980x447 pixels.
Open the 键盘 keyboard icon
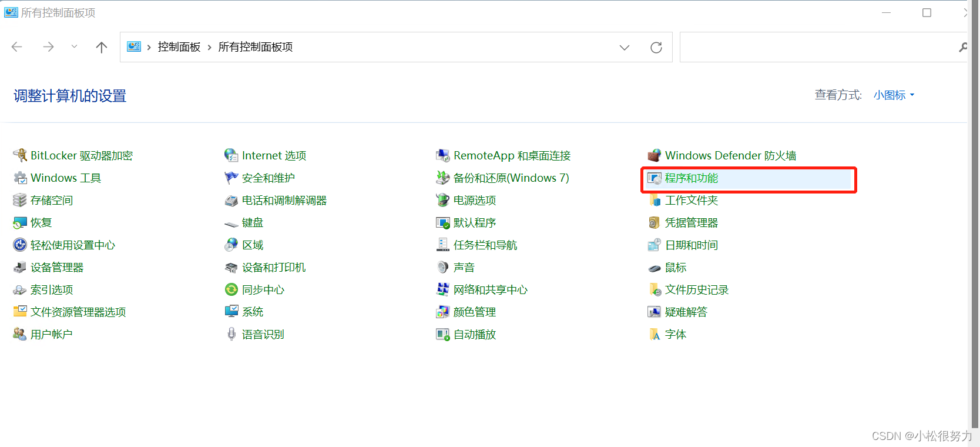tap(231, 223)
